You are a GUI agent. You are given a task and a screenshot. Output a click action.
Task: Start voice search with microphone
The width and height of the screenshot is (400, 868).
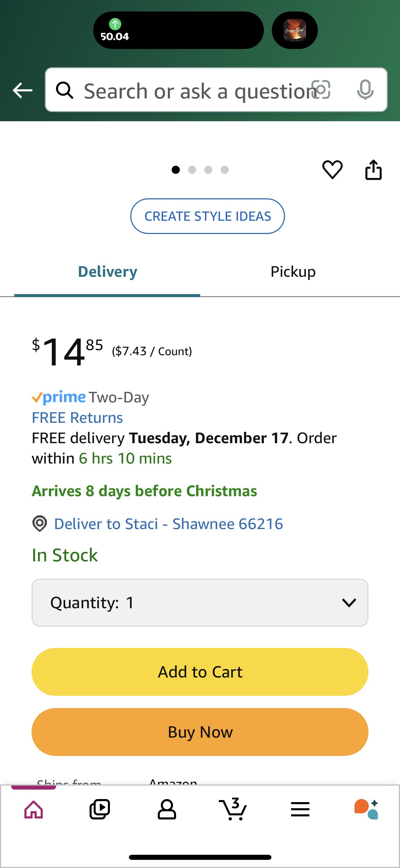365,90
